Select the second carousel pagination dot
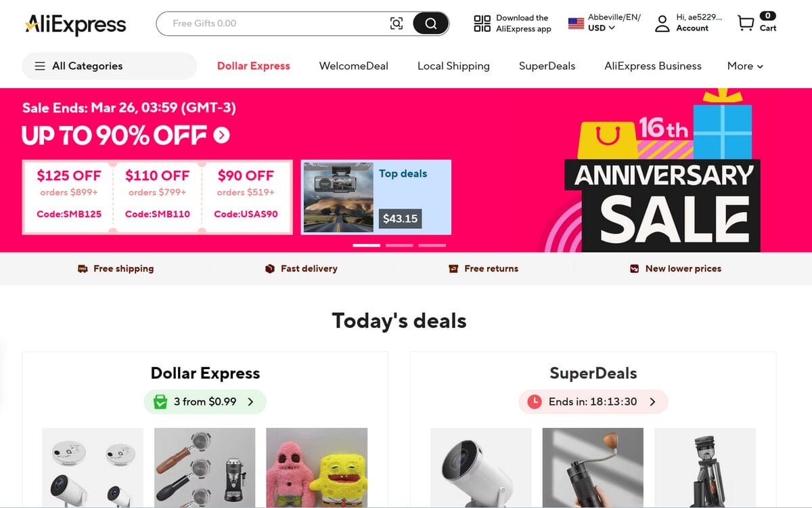 [399, 245]
